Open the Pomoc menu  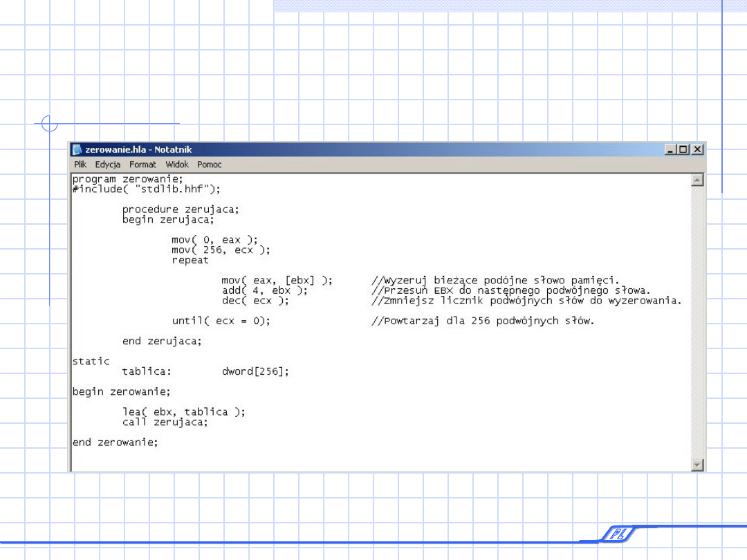[210, 165]
